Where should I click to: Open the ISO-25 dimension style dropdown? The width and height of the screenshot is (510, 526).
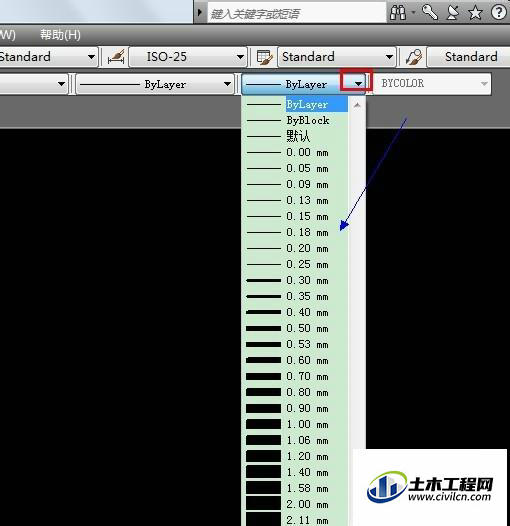(188, 57)
